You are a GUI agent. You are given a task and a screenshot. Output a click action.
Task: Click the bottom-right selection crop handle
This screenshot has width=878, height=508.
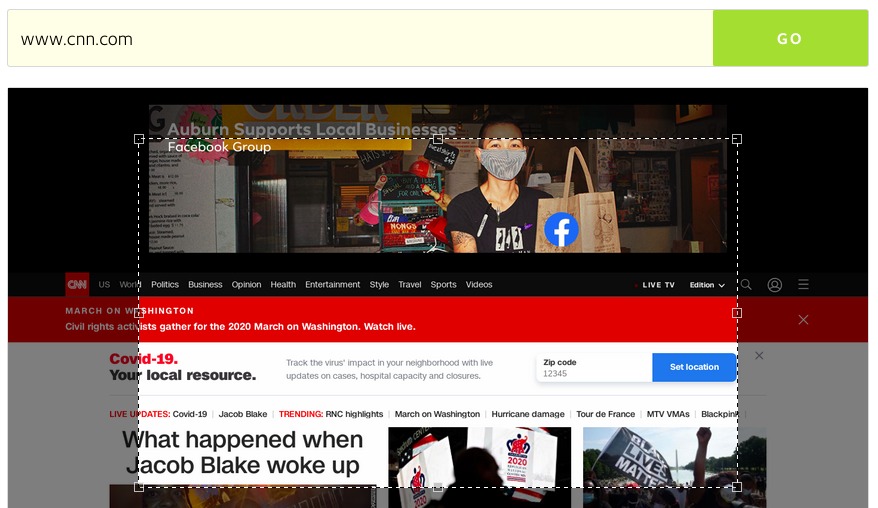pyautogui.click(x=737, y=487)
